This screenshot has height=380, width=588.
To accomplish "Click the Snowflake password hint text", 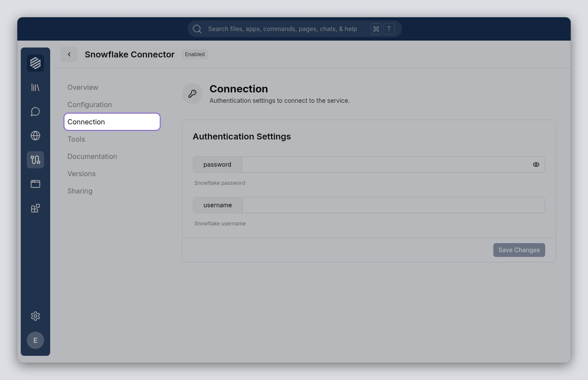I will 220,183.
